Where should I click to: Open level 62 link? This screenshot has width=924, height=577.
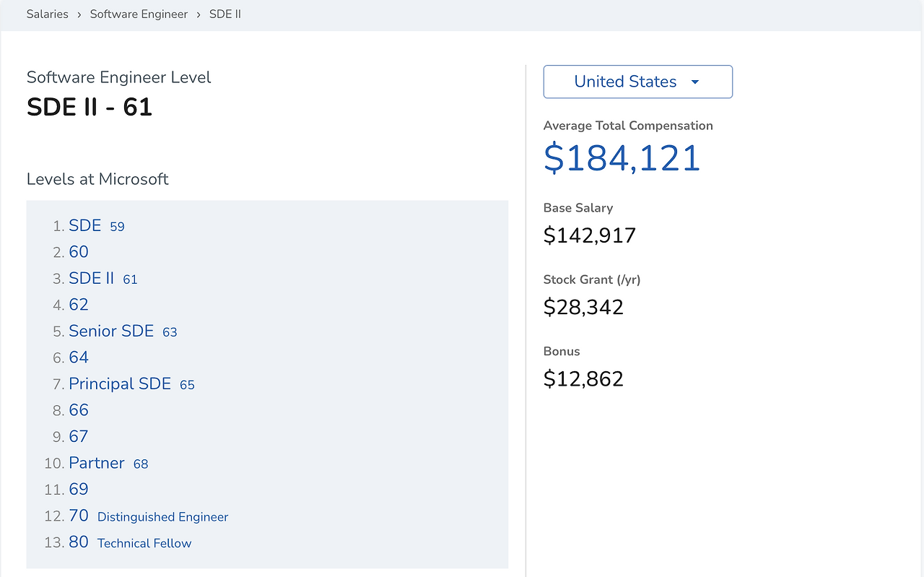pyautogui.click(x=79, y=305)
